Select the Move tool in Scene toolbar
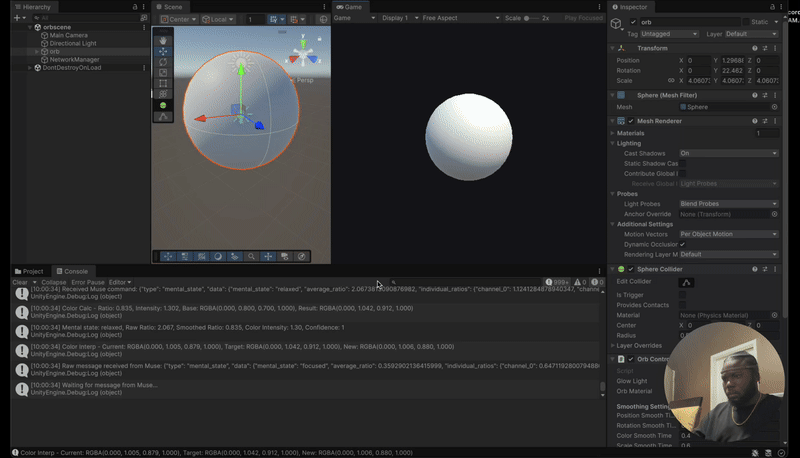This screenshot has height=458, width=800. tap(164, 51)
